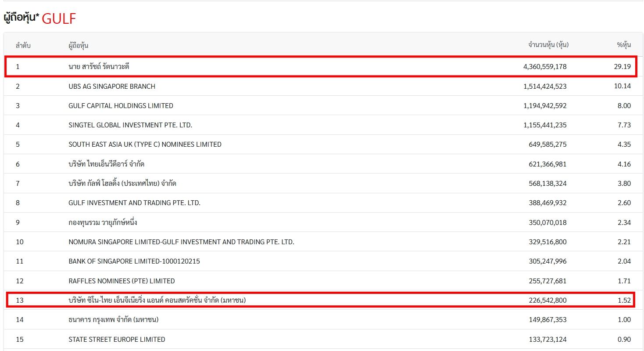Click the ผู้ถือหุ้น* section heading above the table
This screenshot has height=351, width=644.
(x=21, y=18)
